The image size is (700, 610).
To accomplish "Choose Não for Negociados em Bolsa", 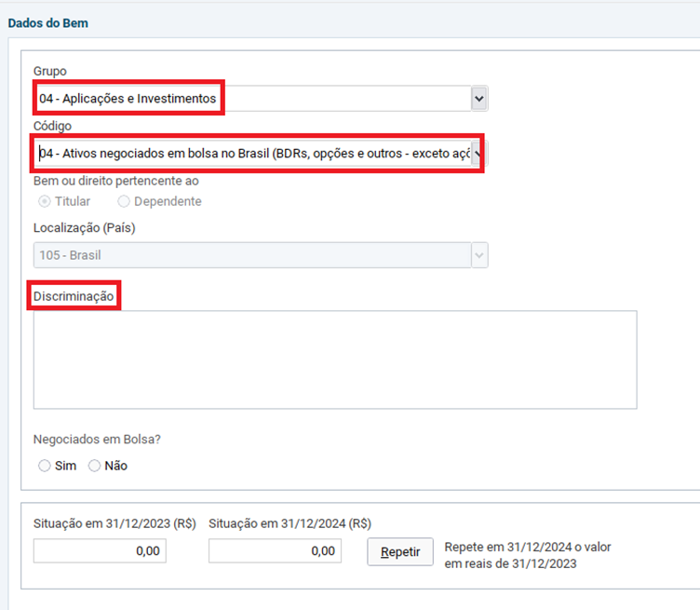I will pos(94,466).
